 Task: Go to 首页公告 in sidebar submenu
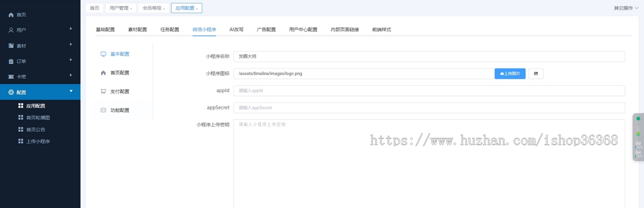coord(35,129)
